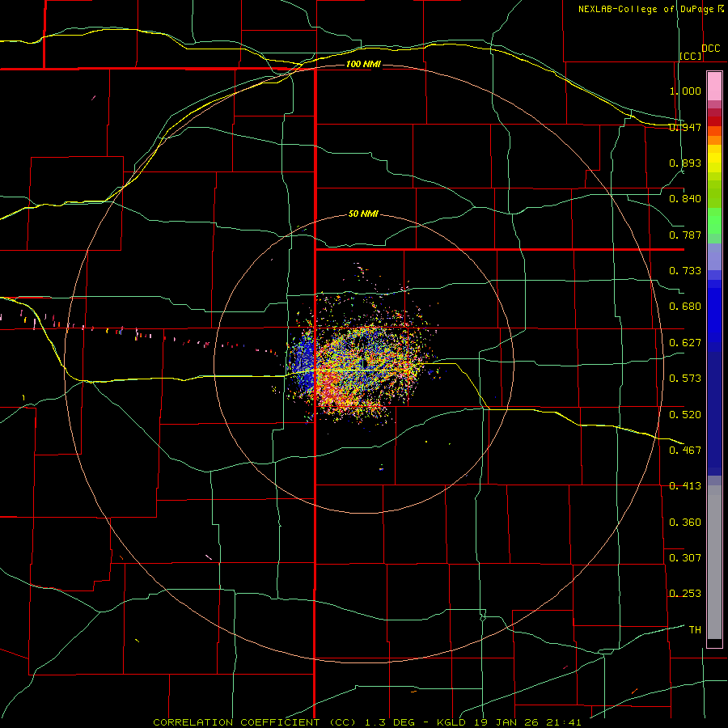Click the 0.947 value on color scale
This screenshot has height=728, width=728.
pos(685,127)
